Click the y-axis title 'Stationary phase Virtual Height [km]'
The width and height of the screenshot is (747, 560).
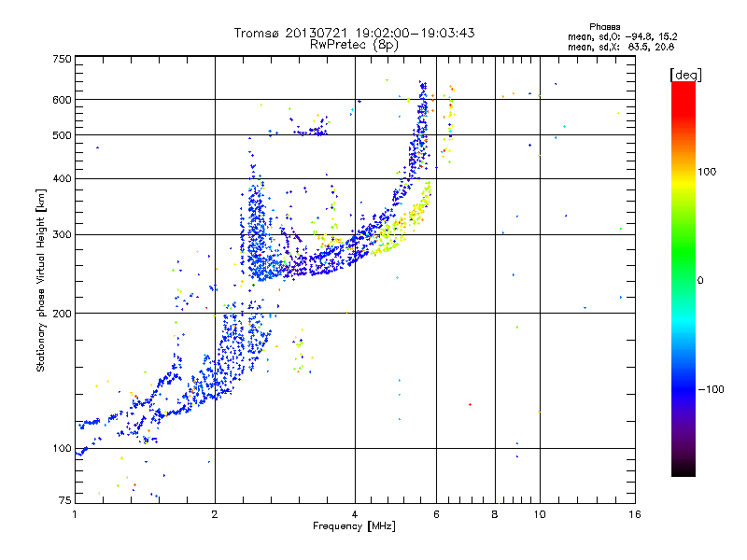(x=41, y=281)
